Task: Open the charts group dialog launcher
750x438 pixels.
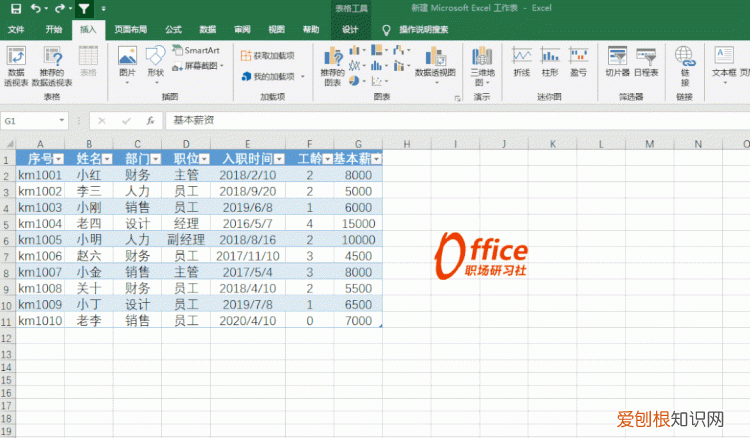Action: point(457,98)
